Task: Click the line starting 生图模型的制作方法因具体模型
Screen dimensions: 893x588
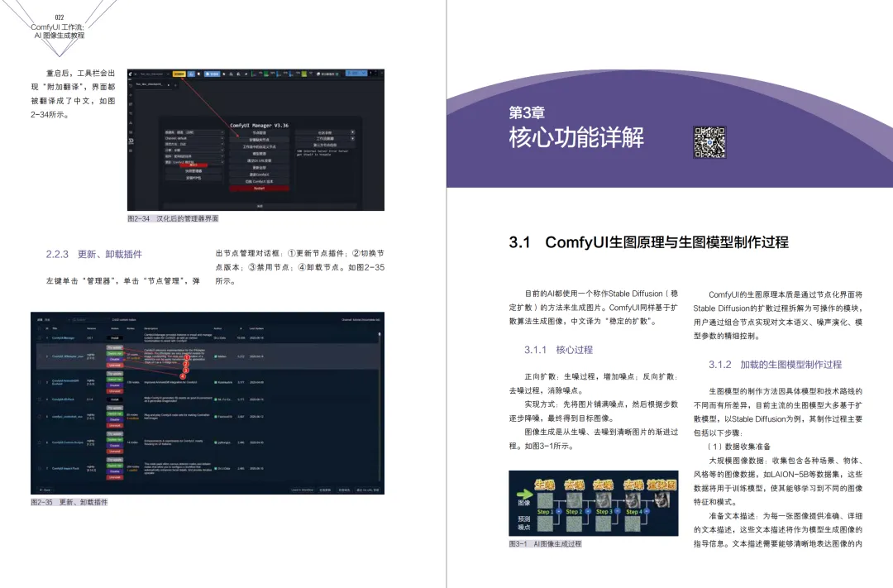Action: pyautogui.click(x=786, y=391)
